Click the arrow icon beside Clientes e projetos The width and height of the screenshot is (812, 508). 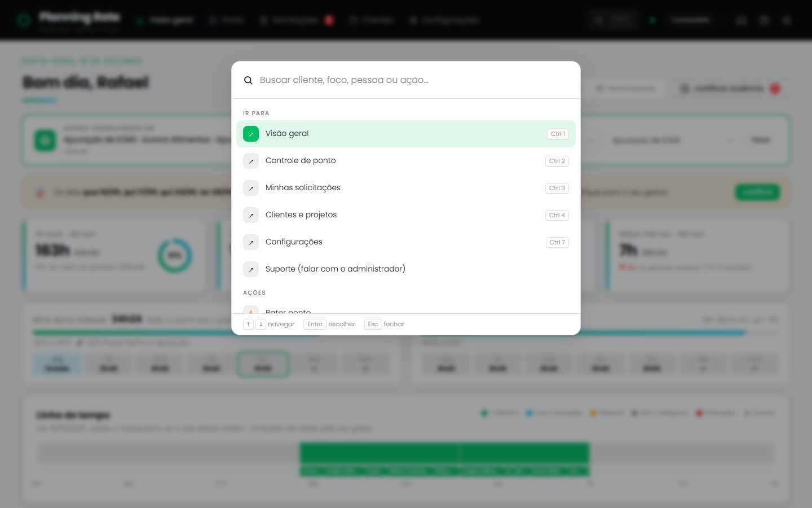click(251, 215)
